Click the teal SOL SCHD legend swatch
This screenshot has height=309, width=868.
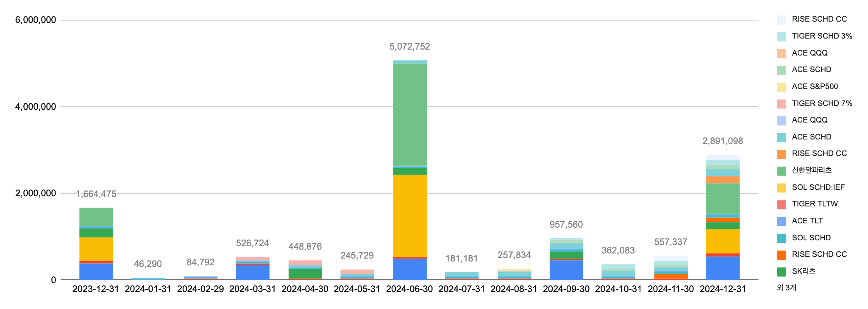pyautogui.click(x=782, y=238)
